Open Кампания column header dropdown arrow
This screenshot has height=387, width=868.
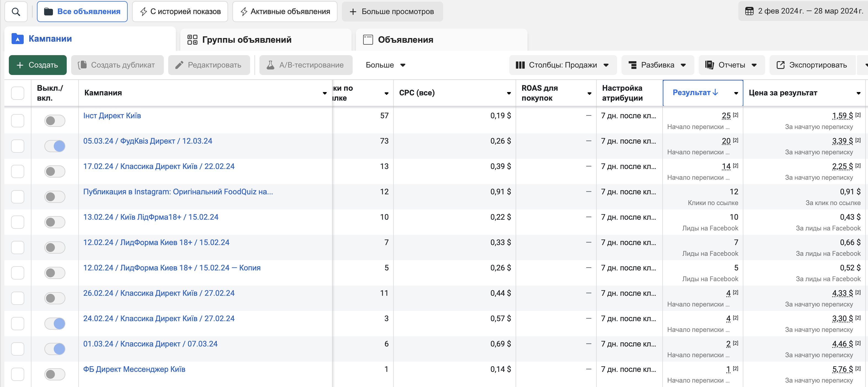coord(325,93)
